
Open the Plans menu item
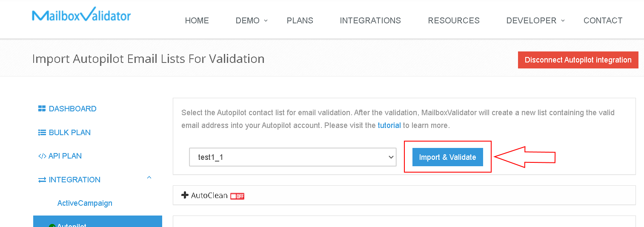click(x=300, y=20)
